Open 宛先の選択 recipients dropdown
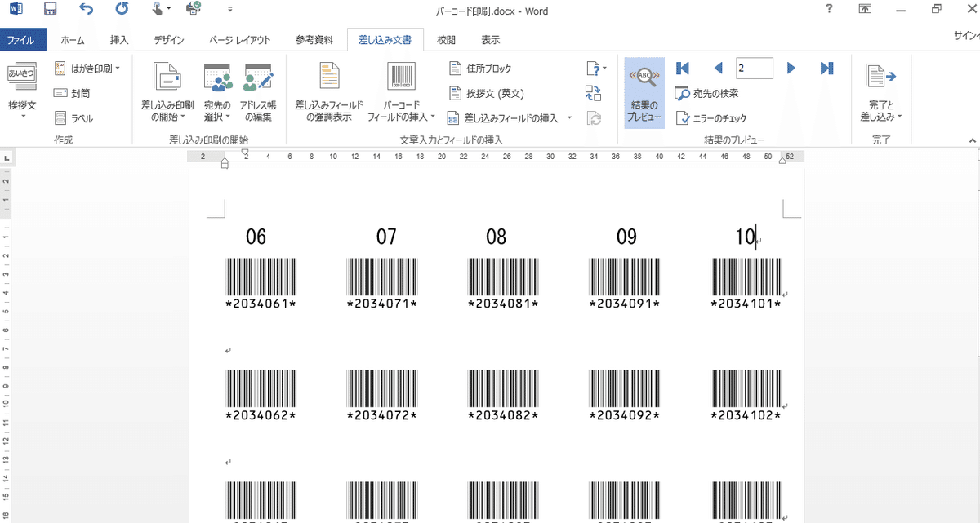 click(x=217, y=92)
